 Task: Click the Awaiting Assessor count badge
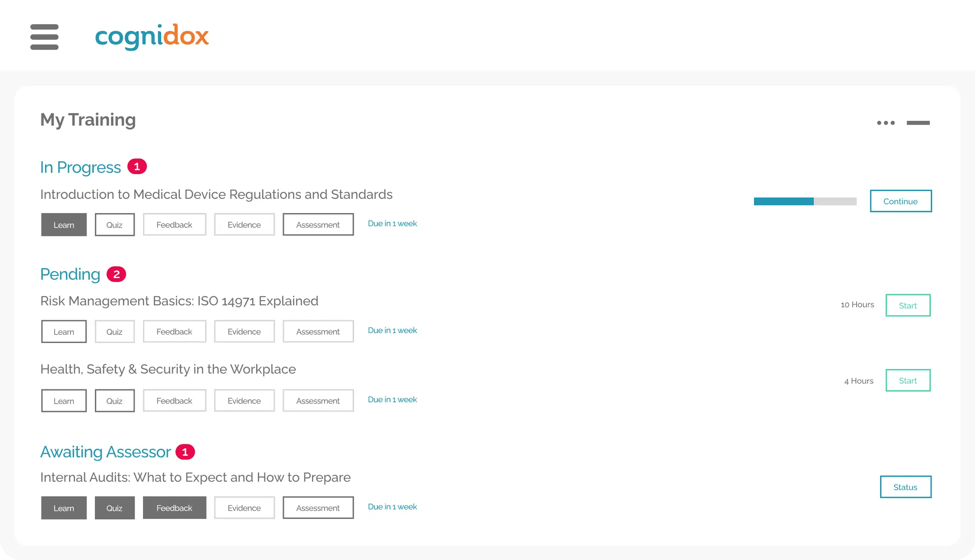click(185, 451)
